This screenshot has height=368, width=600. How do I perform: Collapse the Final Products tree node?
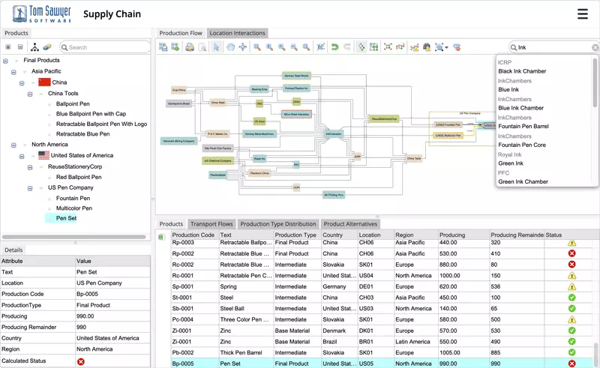(5, 61)
